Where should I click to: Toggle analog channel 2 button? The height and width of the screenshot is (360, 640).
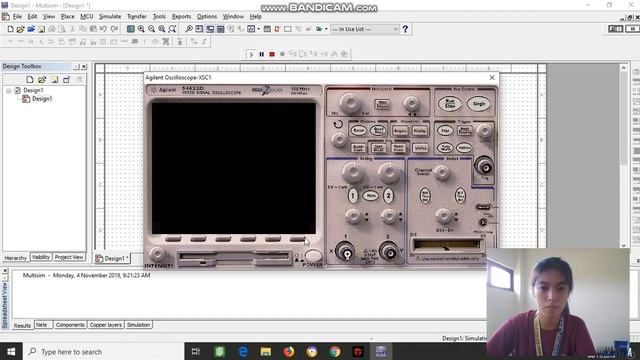click(x=388, y=196)
